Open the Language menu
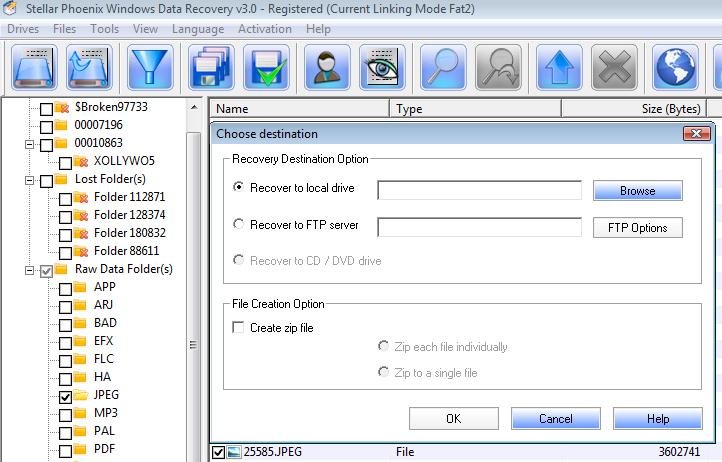The image size is (722, 462). [198, 29]
